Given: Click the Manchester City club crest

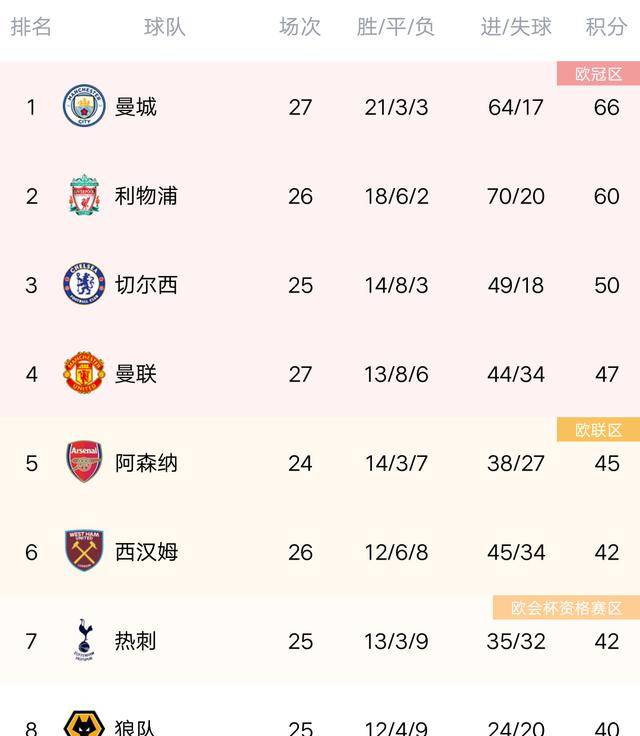Looking at the screenshot, I should tap(84, 105).
